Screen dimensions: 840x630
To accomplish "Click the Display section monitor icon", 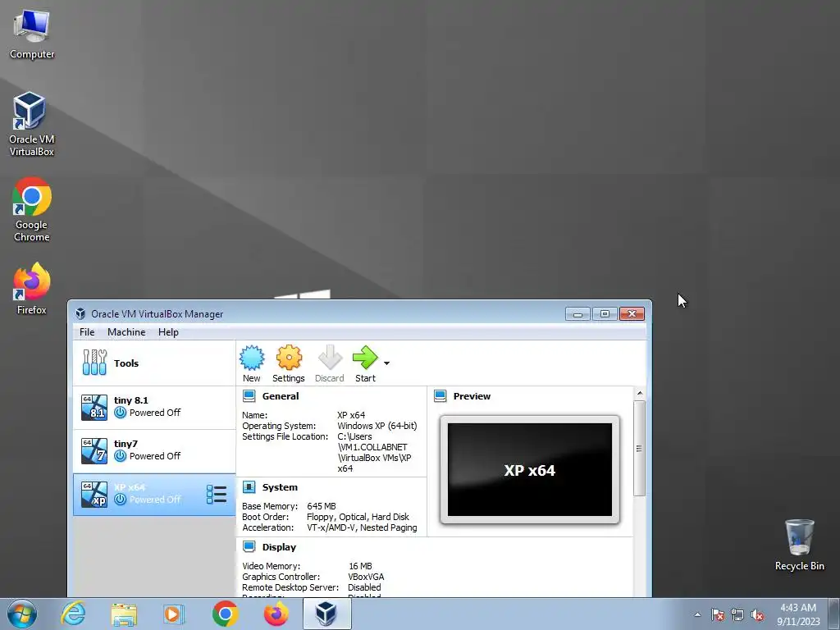I will click(x=249, y=546).
